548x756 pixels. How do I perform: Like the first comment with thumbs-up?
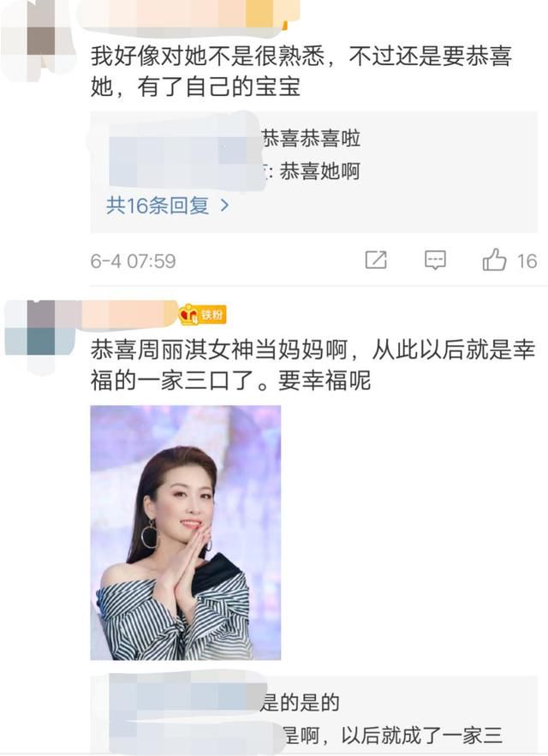494,259
